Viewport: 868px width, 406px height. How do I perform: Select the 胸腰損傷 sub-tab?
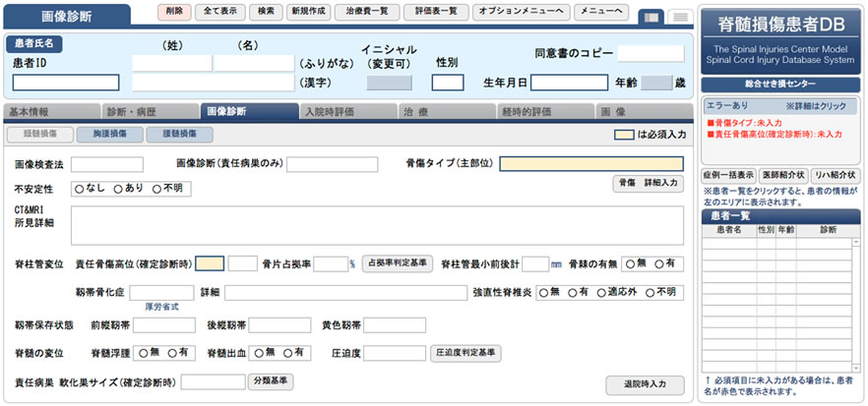coord(109,135)
